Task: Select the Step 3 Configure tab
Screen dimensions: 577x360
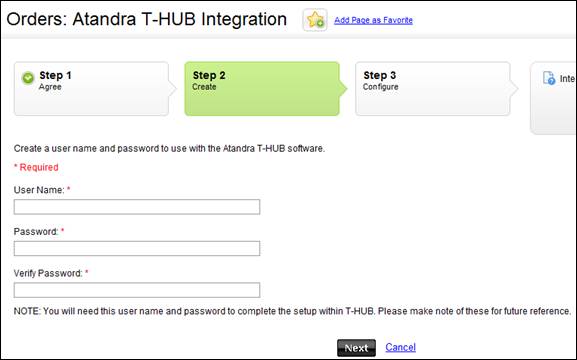Action: (433, 89)
